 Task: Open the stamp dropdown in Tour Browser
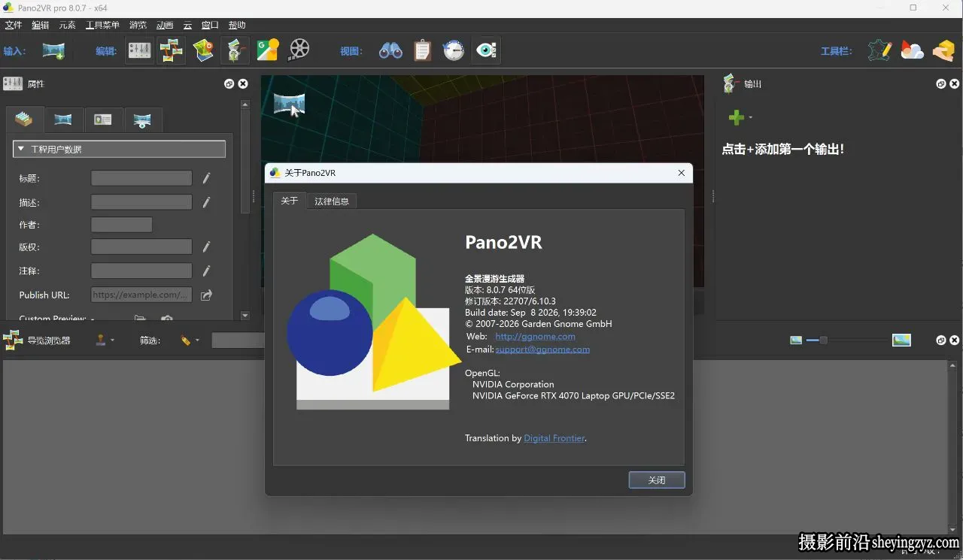click(x=105, y=341)
